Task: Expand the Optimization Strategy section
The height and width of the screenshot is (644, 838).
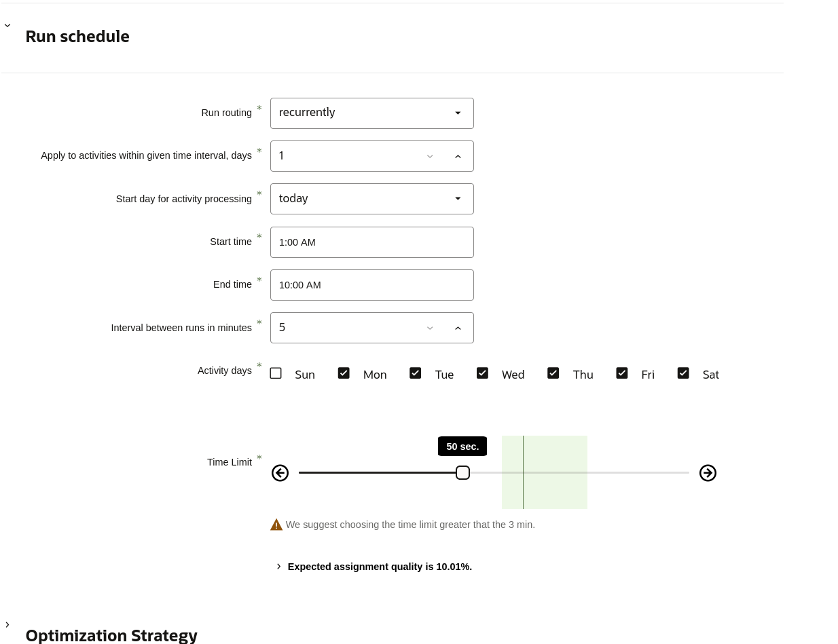Action: pos(7,624)
